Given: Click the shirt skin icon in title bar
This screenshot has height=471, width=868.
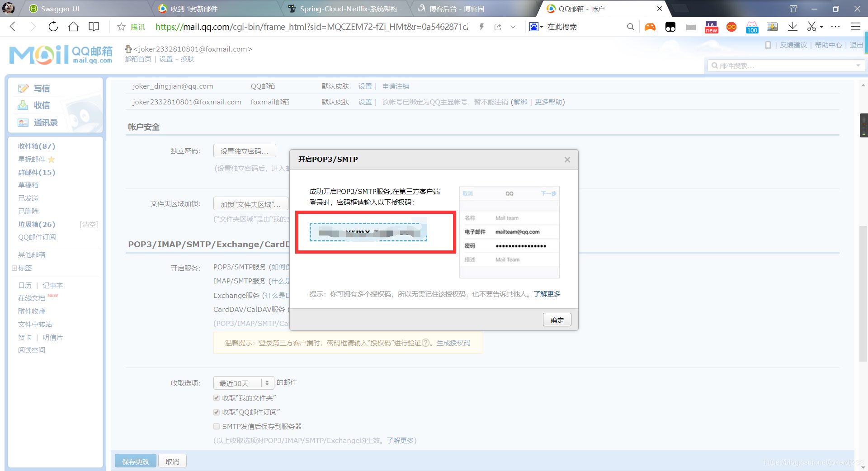Looking at the screenshot, I should (x=793, y=9).
